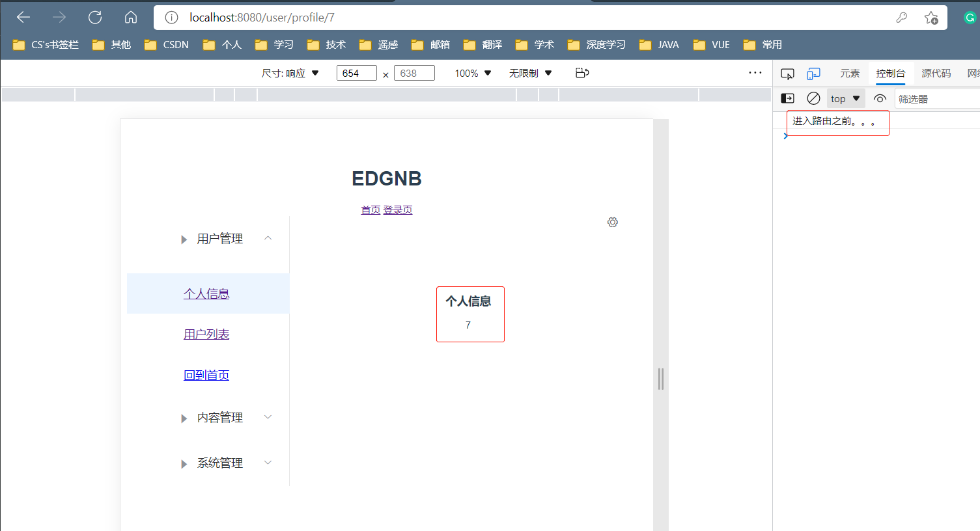Open the 翻译 bookmark folder
The width and height of the screenshot is (980, 531).
click(483, 45)
